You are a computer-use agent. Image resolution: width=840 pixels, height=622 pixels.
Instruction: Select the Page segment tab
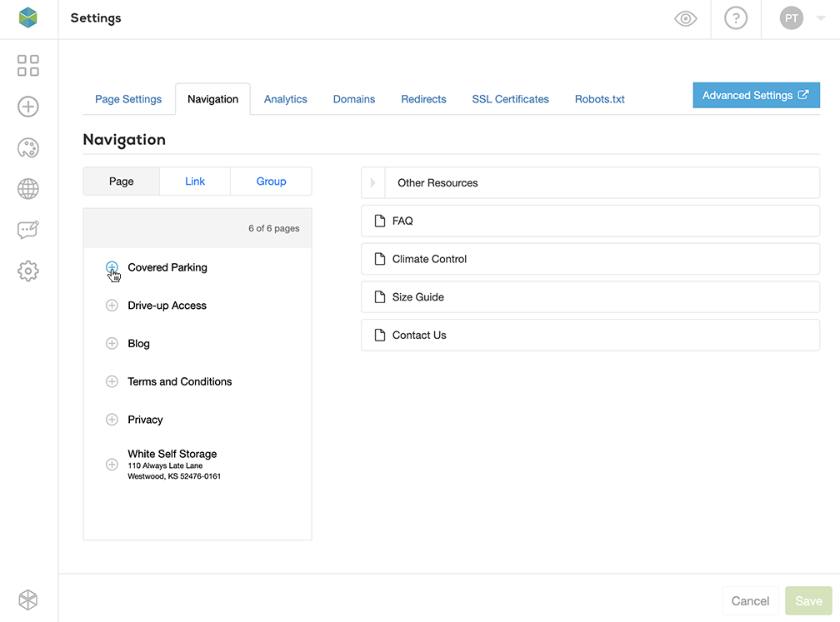pyautogui.click(x=121, y=182)
